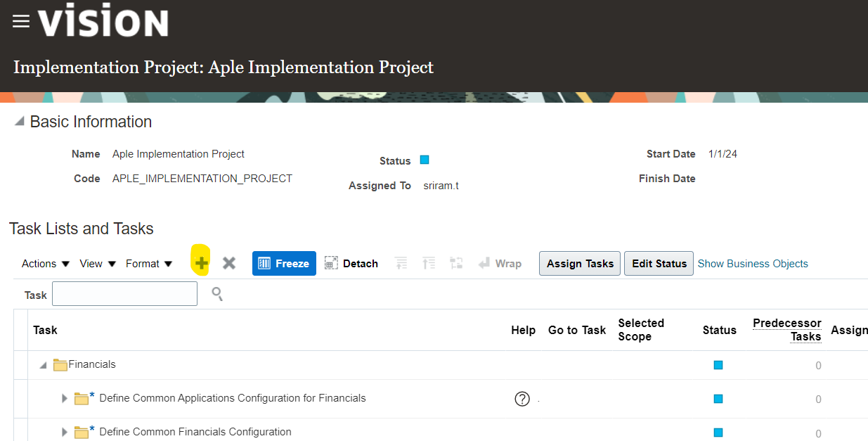Click the yellow plus Add task icon

pyautogui.click(x=202, y=263)
